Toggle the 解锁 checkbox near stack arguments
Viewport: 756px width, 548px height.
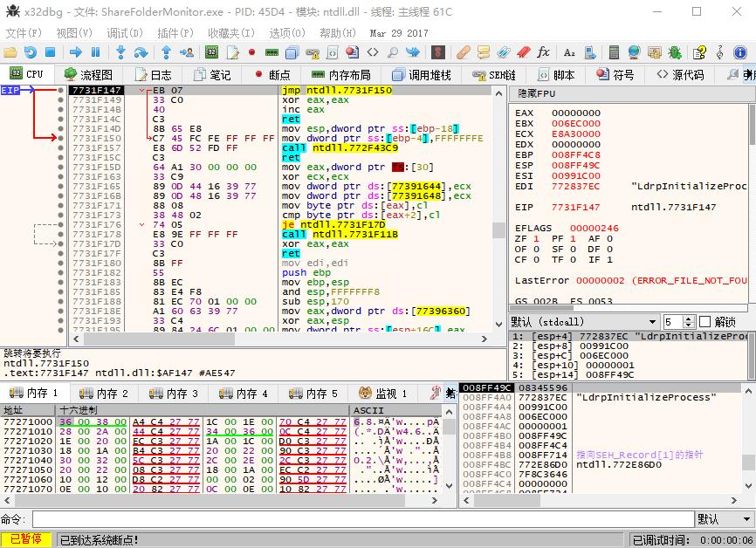(706, 322)
